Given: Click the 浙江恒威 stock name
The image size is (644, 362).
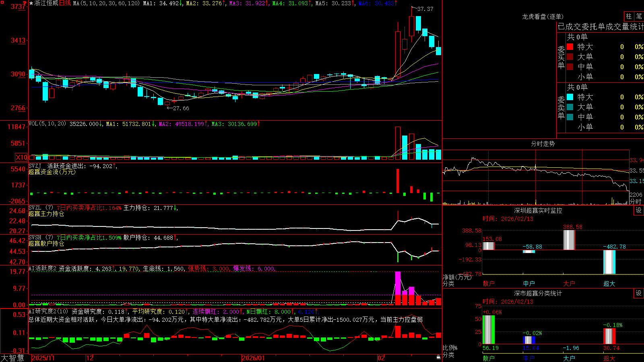Looking at the screenshot, I should pyautogui.click(x=46, y=3).
